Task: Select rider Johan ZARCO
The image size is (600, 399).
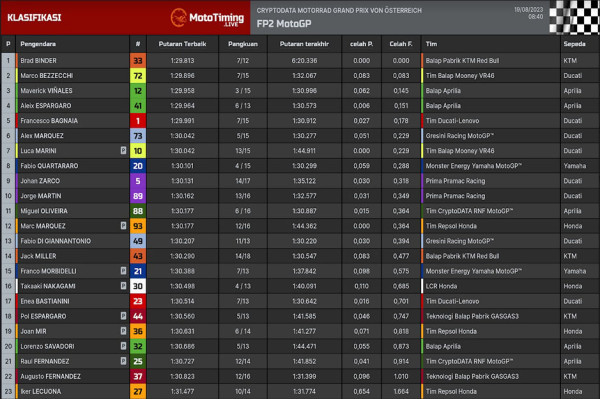Action: click(x=40, y=181)
